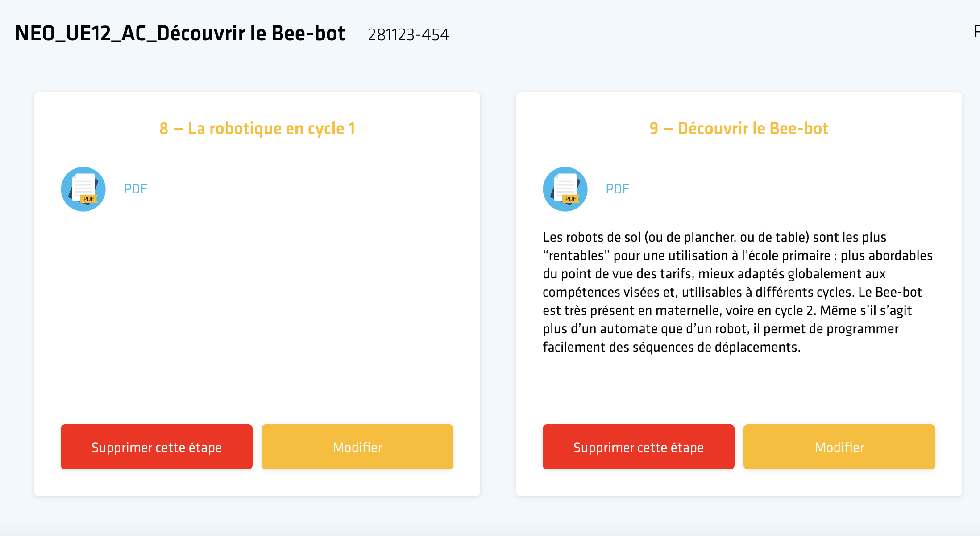980x536 pixels.
Task: Edit step 9 using the Modifier button
Action: (839, 447)
